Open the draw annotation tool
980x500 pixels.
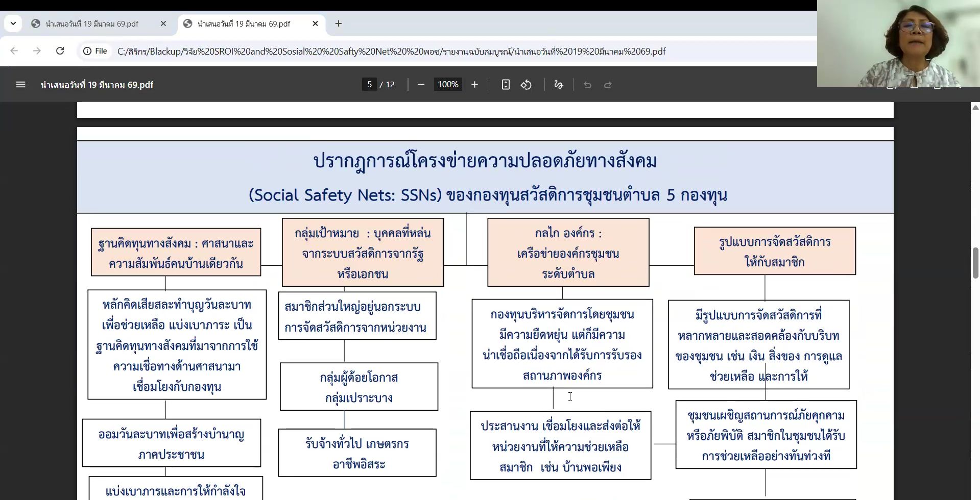[x=559, y=85]
